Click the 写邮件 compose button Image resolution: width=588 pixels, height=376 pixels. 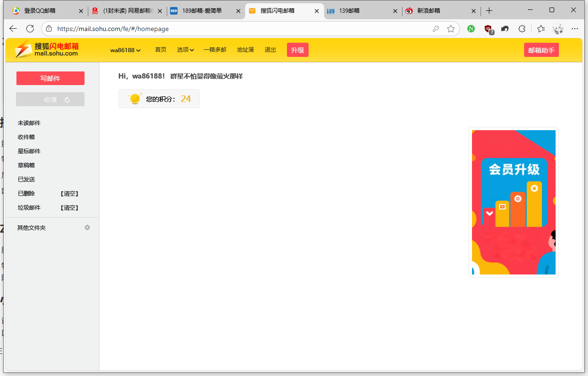[50, 78]
